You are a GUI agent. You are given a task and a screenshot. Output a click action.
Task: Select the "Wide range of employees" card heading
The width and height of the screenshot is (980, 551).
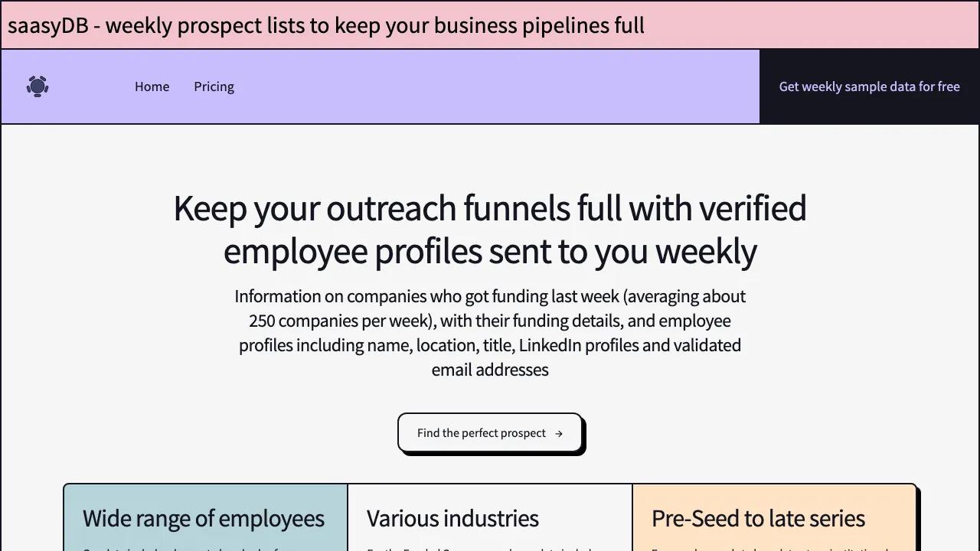[x=204, y=518]
